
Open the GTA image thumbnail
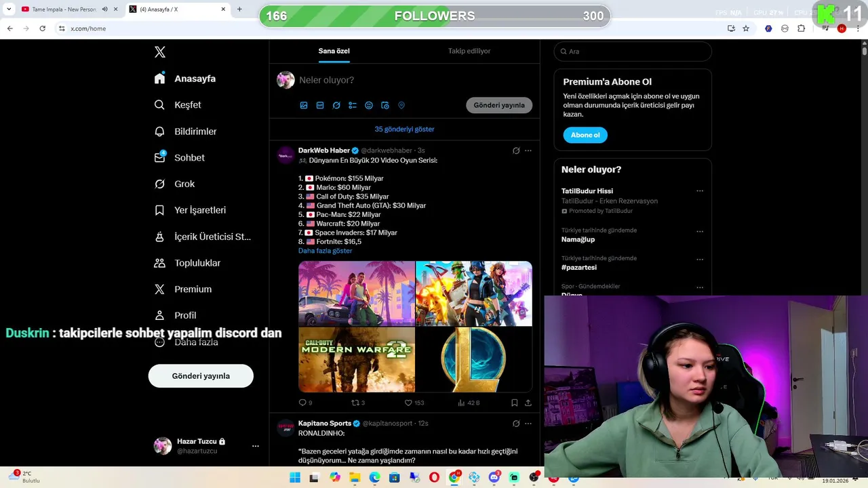point(357,293)
